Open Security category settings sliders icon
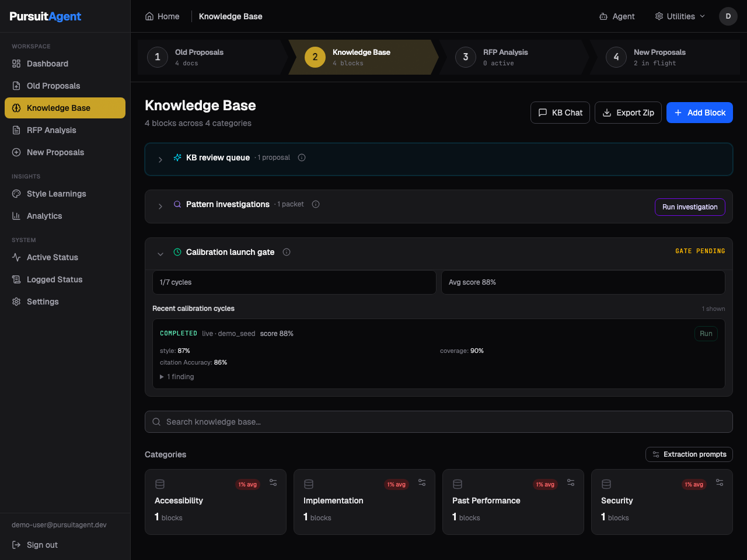This screenshot has height=560, width=747. (x=720, y=482)
